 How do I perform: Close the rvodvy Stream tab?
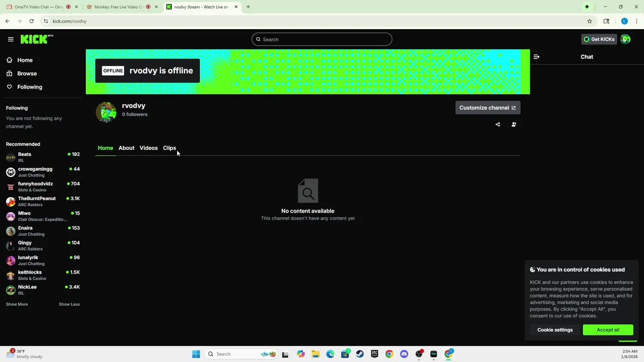(236, 7)
